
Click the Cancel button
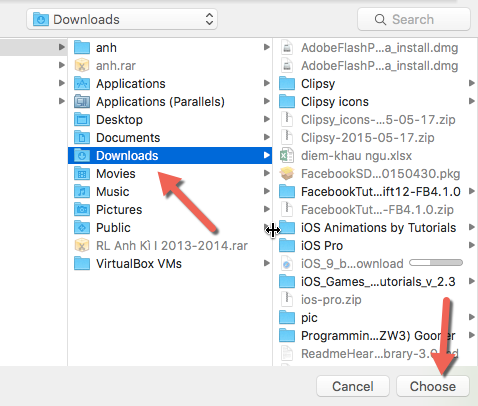point(353,386)
